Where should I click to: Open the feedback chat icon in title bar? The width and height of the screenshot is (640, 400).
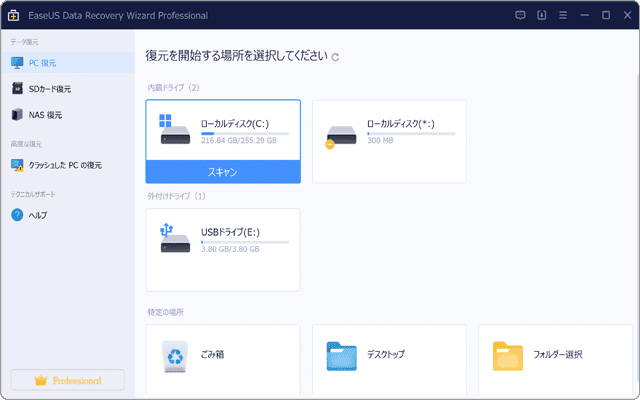pos(520,16)
